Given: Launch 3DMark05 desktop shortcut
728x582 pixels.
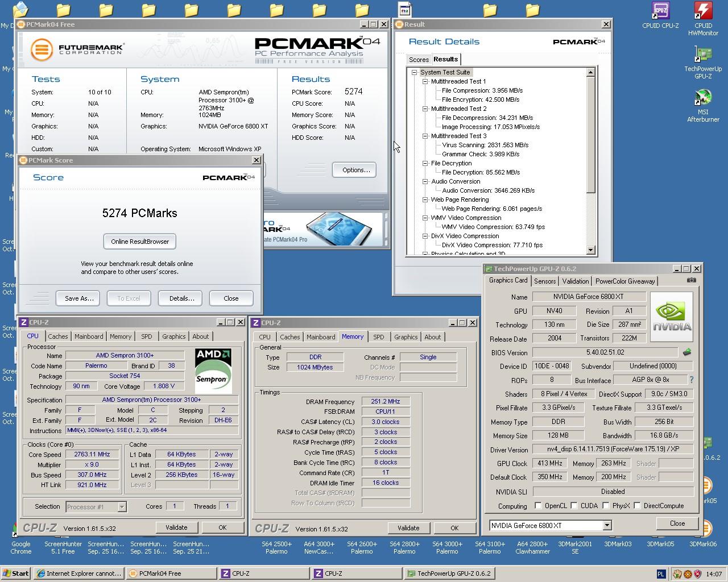Looking at the screenshot, I should 660,544.
